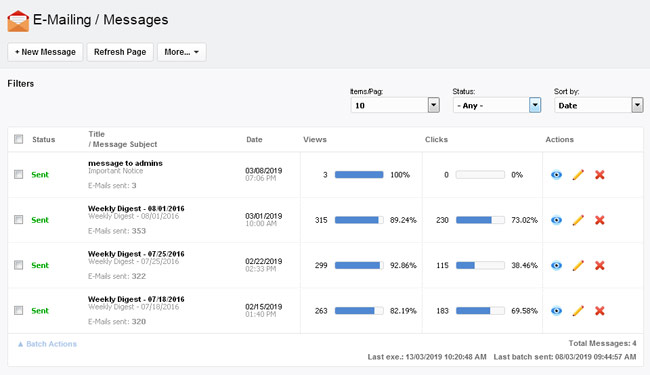Open the Status filter dropdown
The width and height of the screenshot is (650, 375).
point(497,105)
